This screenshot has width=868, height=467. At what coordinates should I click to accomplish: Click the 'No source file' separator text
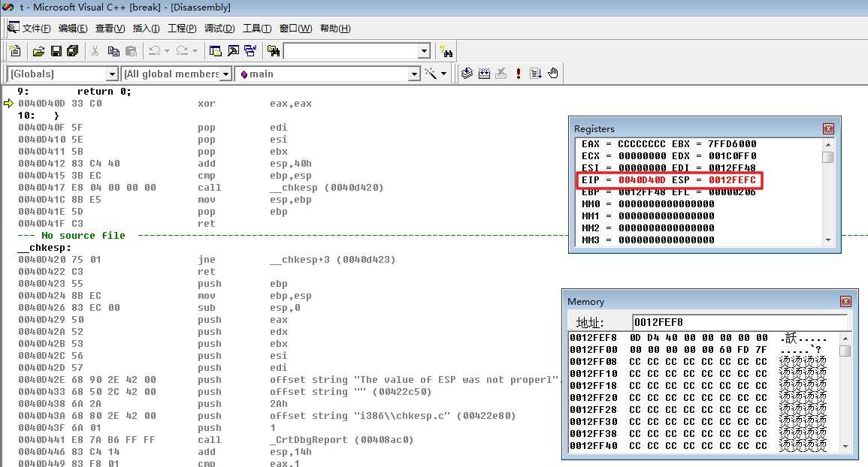click(83, 236)
